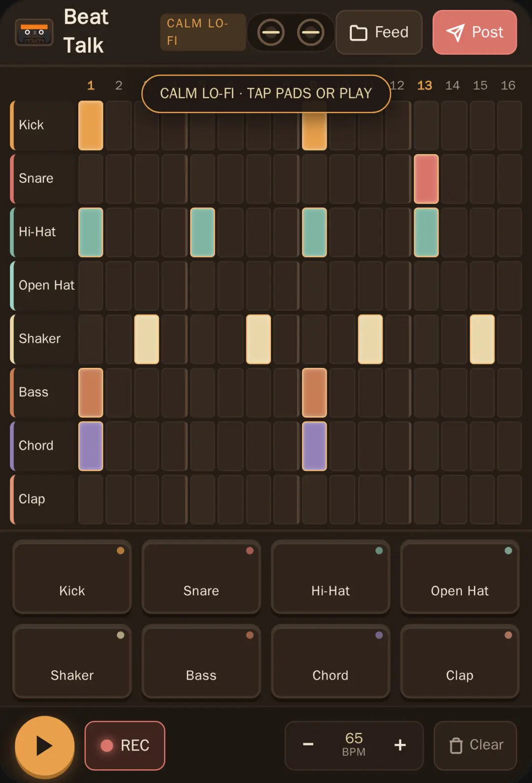
Task: Disable Shaker step 11
Action: coord(370,339)
